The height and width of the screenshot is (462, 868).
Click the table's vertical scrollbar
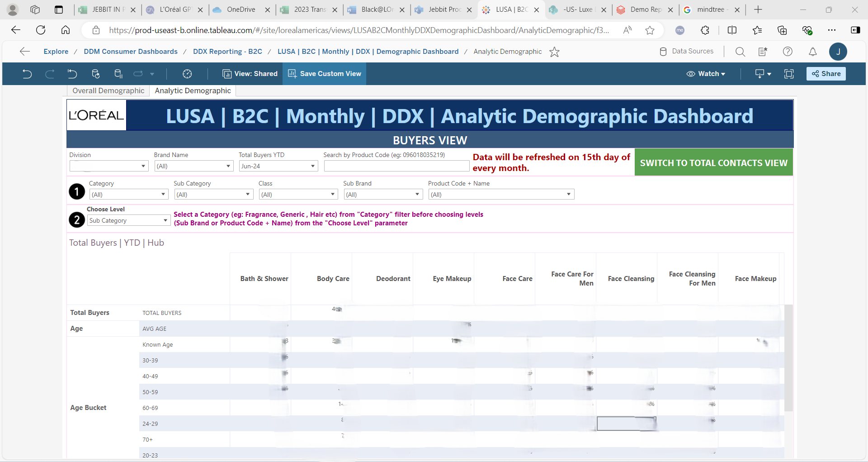(x=788, y=357)
